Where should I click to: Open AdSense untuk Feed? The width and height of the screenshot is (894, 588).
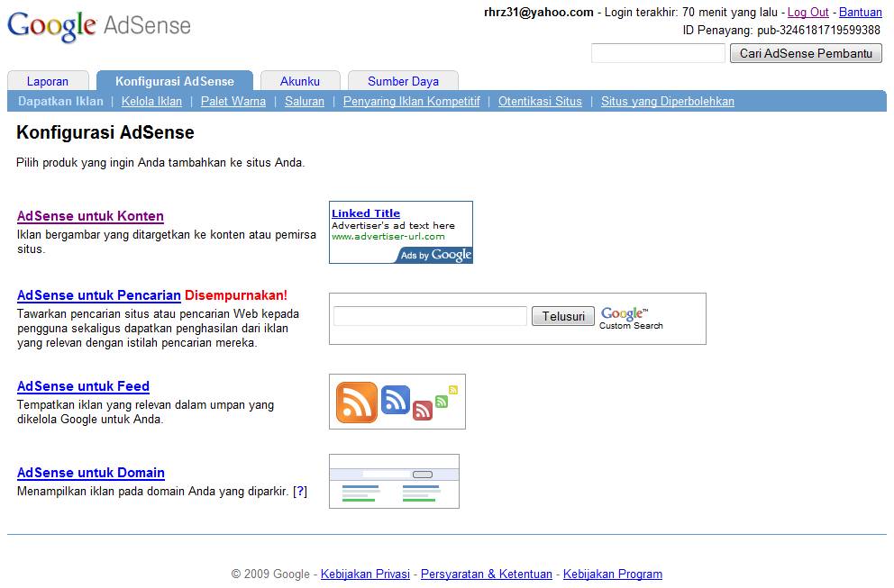tap(83, 386)
